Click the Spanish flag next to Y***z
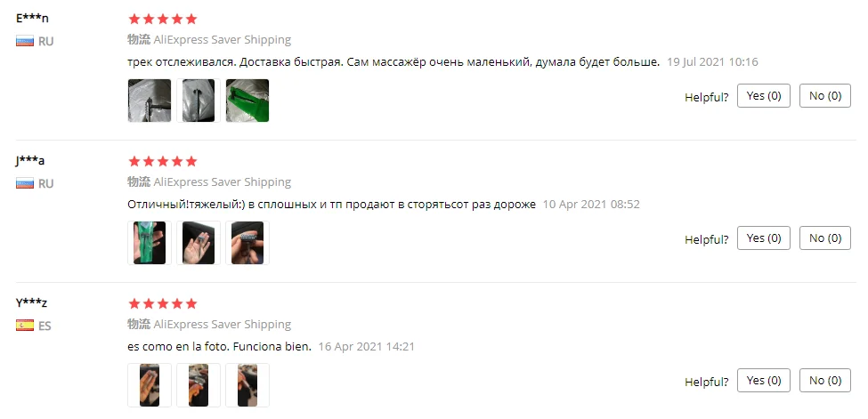 (25, 326)
